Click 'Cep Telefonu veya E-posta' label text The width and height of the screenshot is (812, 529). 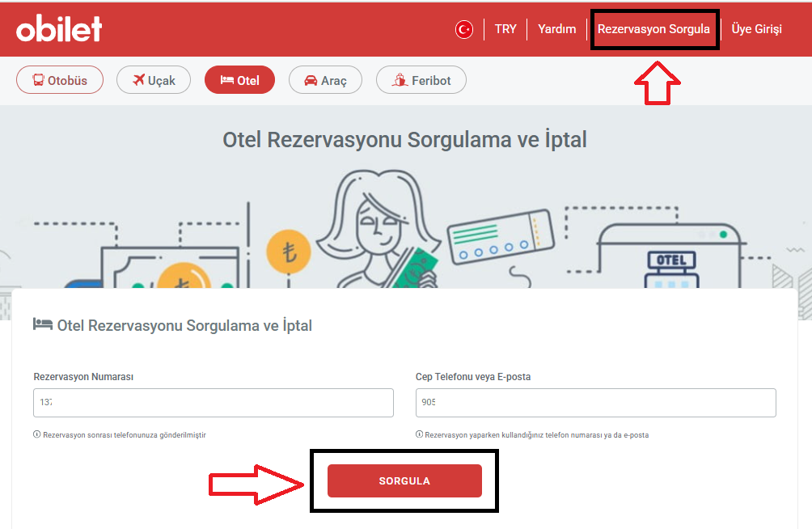point(473,377)
